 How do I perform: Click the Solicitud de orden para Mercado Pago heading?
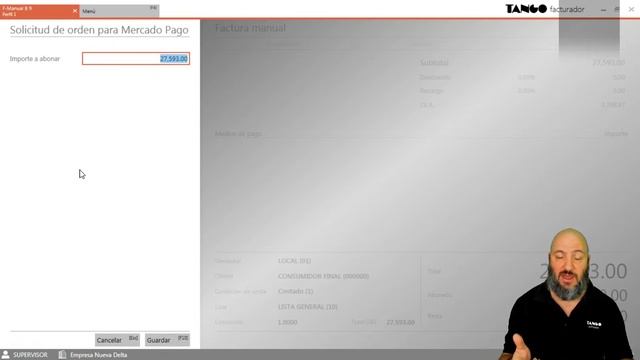pos(99,30)
